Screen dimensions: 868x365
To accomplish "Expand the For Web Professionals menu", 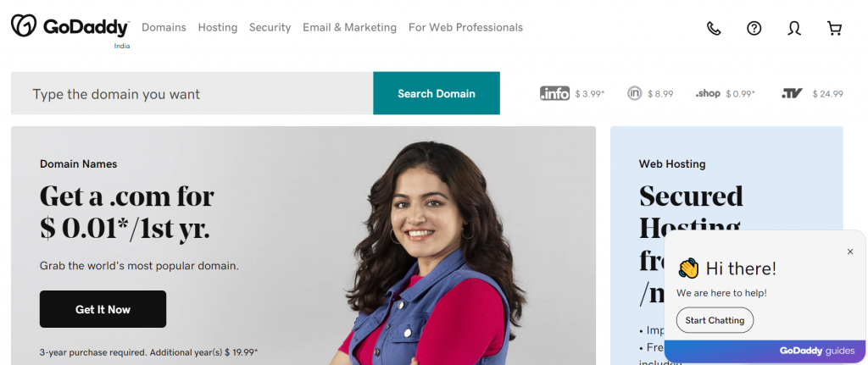I will coord(465,27).
